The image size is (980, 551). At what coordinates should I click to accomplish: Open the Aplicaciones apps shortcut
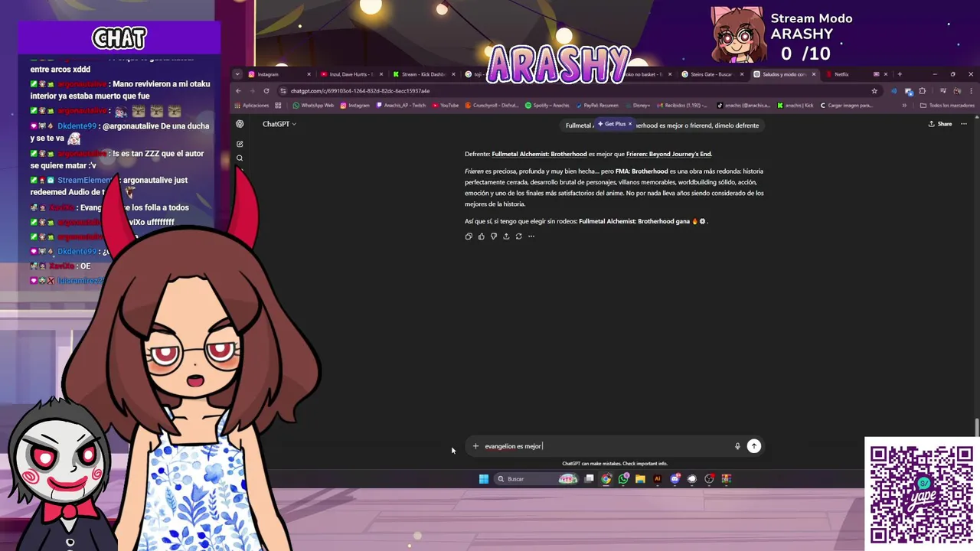click(253, 105)
